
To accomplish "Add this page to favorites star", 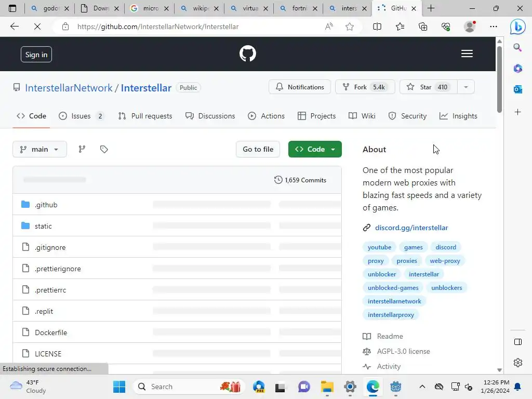I will (350, 26).
